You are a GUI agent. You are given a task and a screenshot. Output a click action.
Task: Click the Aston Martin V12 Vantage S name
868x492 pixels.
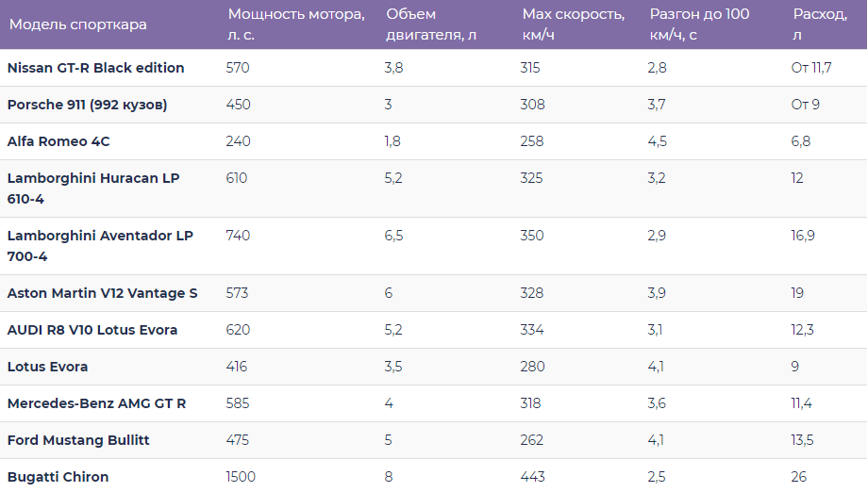click(103, 293)
